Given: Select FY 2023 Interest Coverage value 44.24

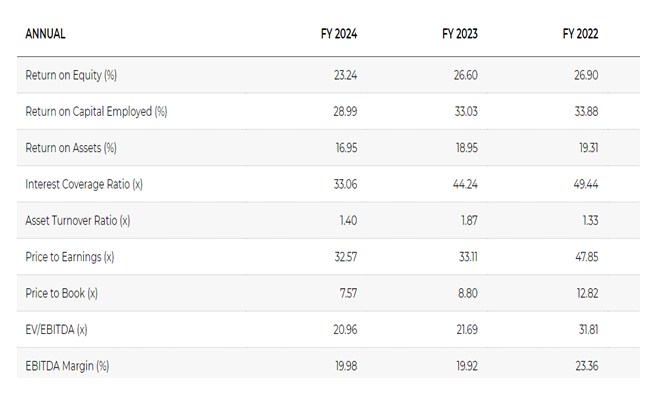Looking at the screenshot, I should (x=465, y=184).
